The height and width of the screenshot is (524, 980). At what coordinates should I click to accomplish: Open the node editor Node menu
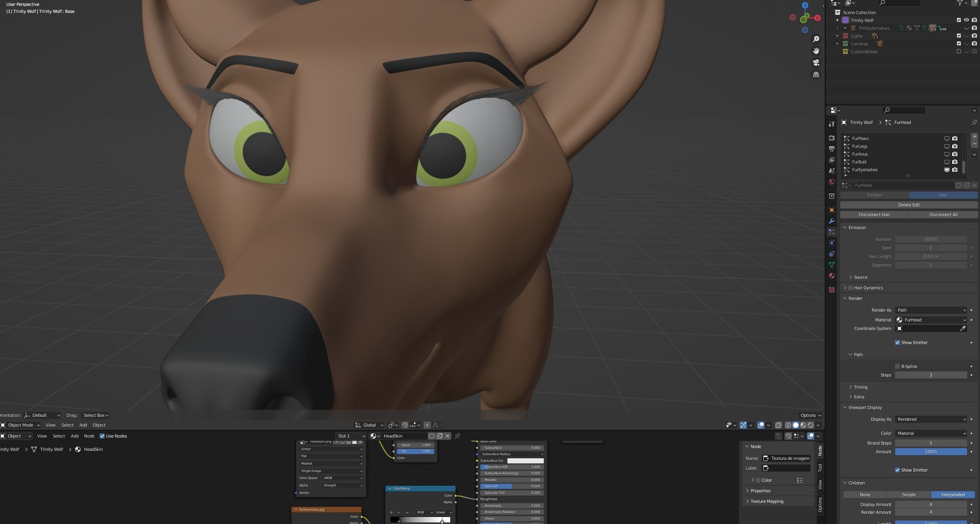coord(89,436)
